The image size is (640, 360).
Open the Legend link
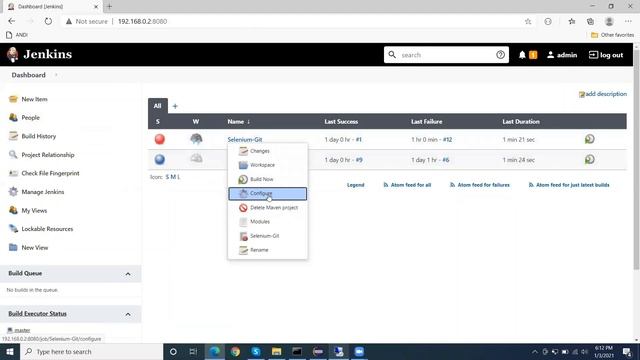[x=356, y=185]
